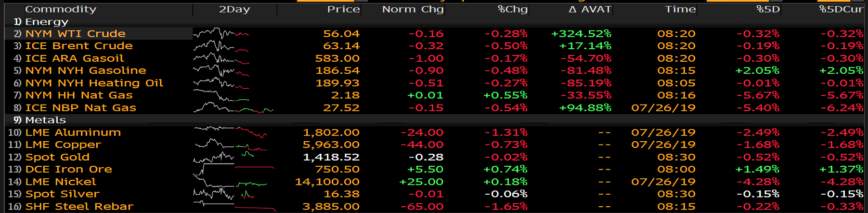Click the SHF Steel Rebar entry

(79, 206)
